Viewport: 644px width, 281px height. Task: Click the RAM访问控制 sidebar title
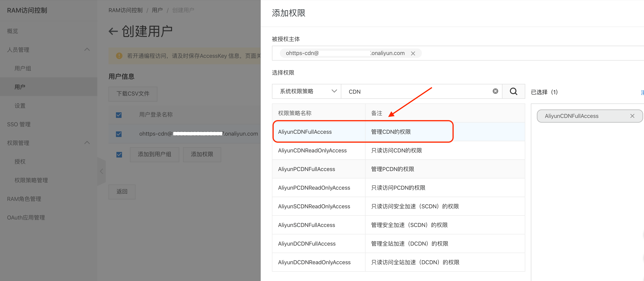click(x=27, y=10)
